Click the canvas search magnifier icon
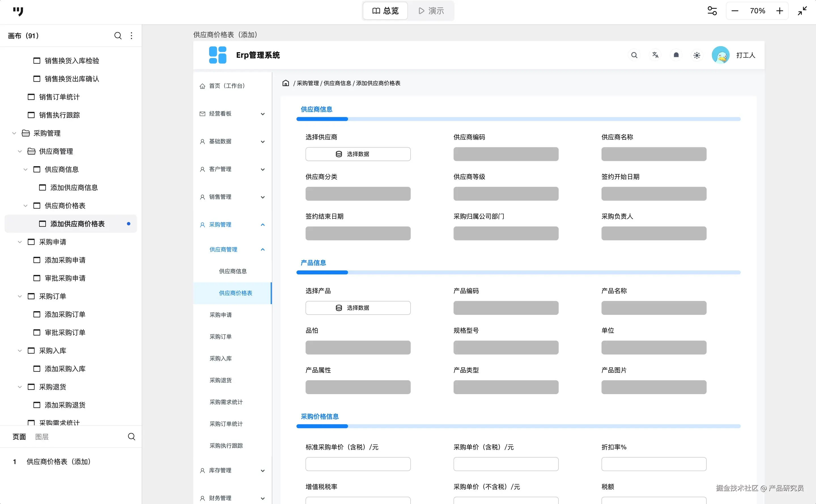 (118, 36)
